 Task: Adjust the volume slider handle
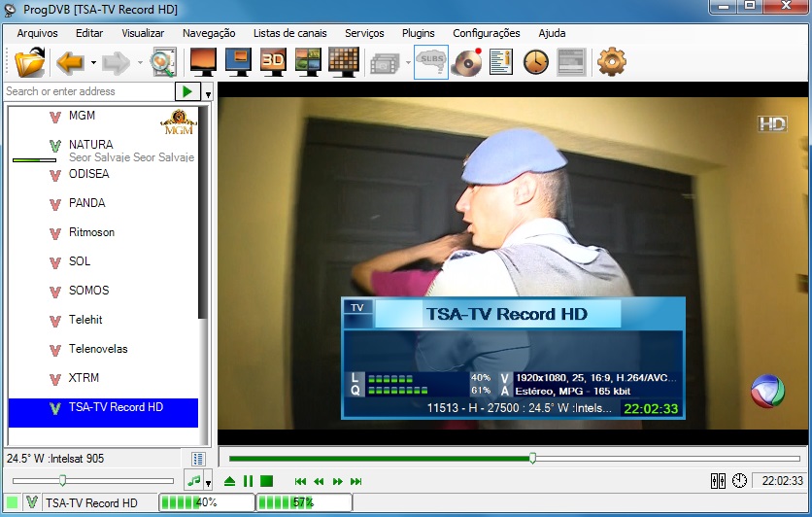click(63, 481)
